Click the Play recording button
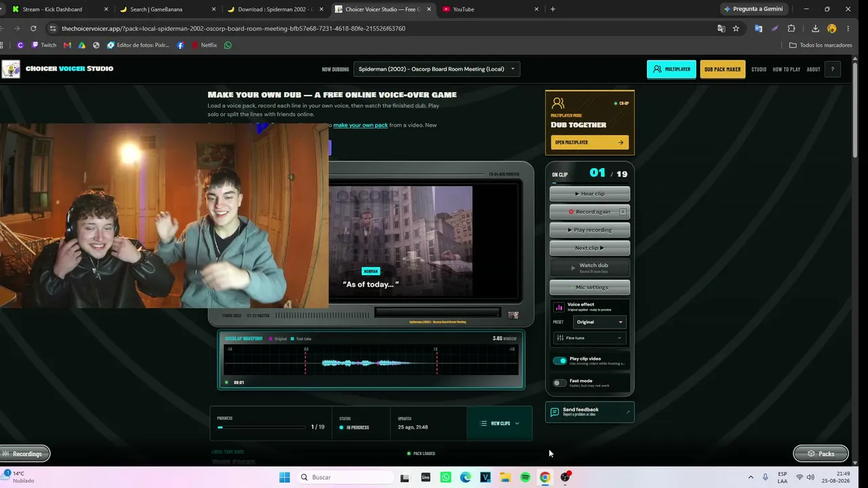Viewport: 868px width, 488px height. pyautogui.click(x=589, y=230)
